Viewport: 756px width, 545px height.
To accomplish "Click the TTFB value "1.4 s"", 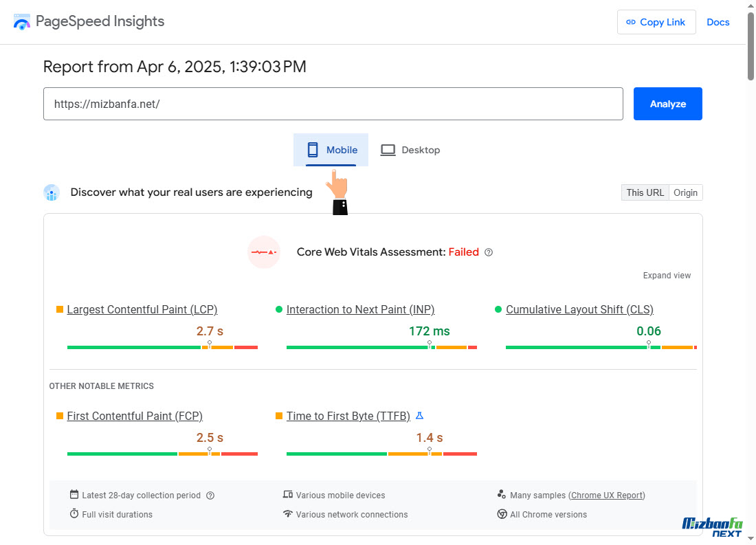I will (429, 438).
